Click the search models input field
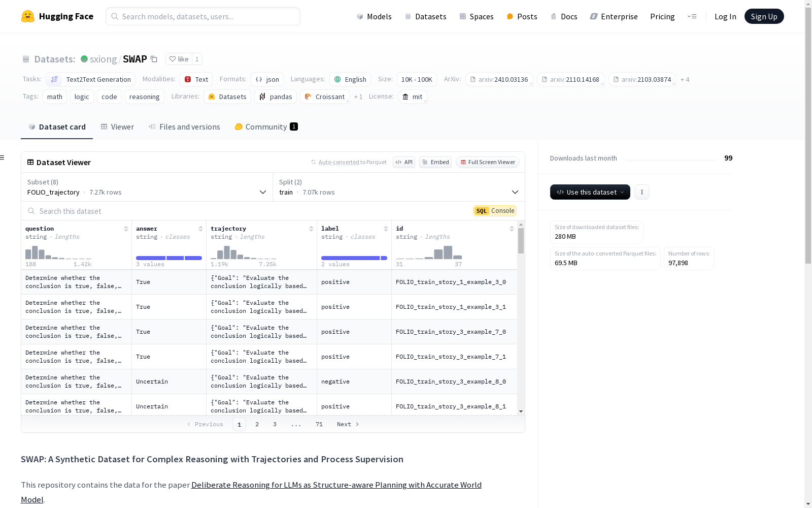This screenshot has height=508, width=812. click(203, 16)
